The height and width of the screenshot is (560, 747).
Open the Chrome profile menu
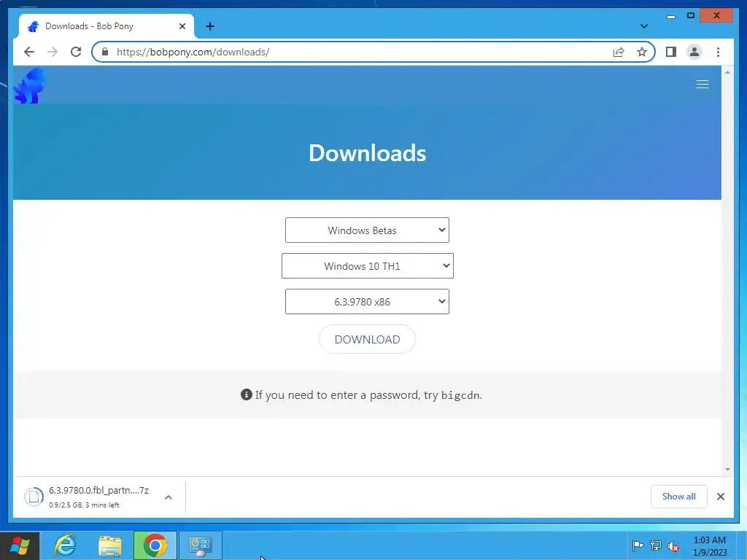[694, 52]
